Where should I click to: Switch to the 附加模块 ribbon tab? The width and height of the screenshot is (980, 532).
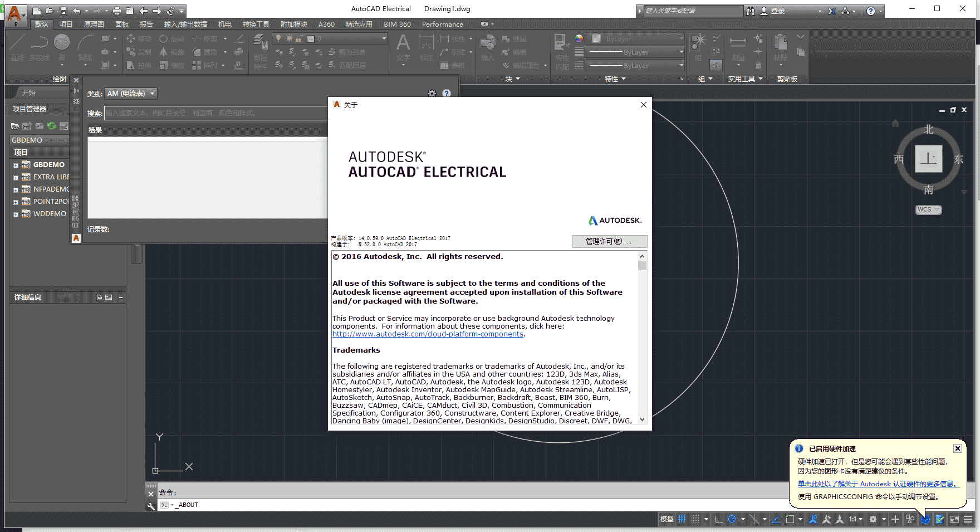(293, 24)
